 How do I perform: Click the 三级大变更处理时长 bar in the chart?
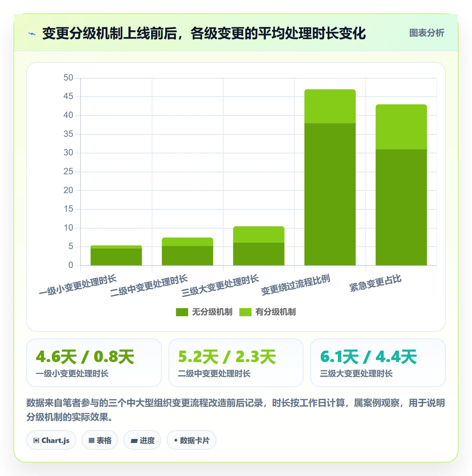tap(259, 246)
